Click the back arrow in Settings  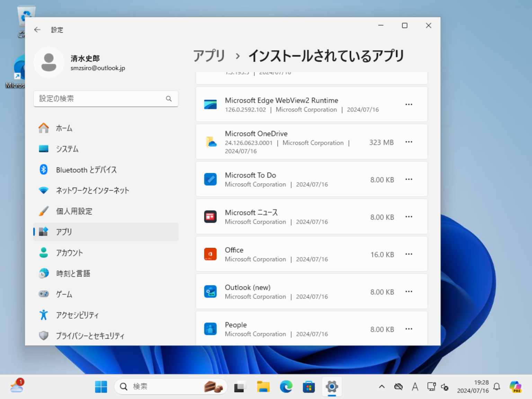[37, 30]
